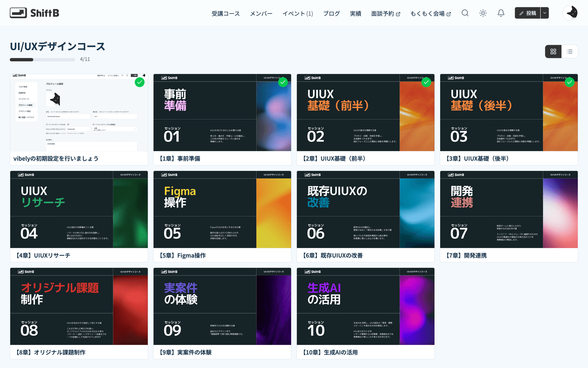Open 【9章】実案件の体験 title
The image size is (588, 368).
coord(185,352)
